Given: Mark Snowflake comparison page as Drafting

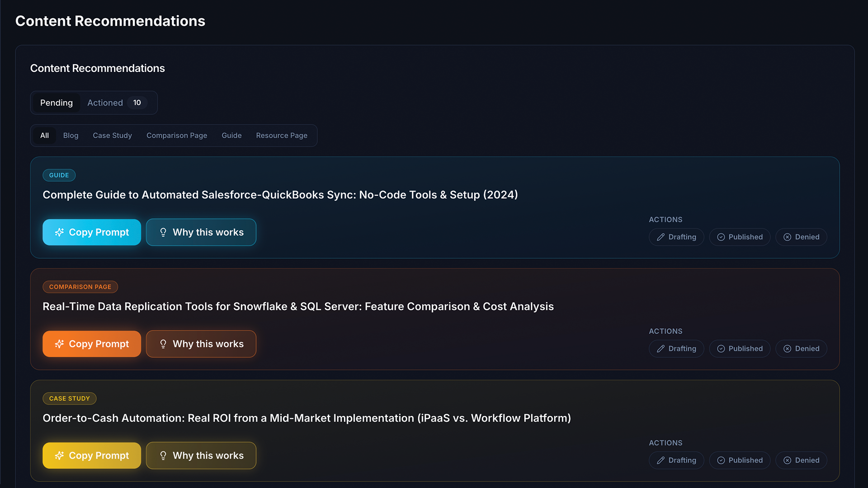Looking at the screenshot, I should coord(676,348).
